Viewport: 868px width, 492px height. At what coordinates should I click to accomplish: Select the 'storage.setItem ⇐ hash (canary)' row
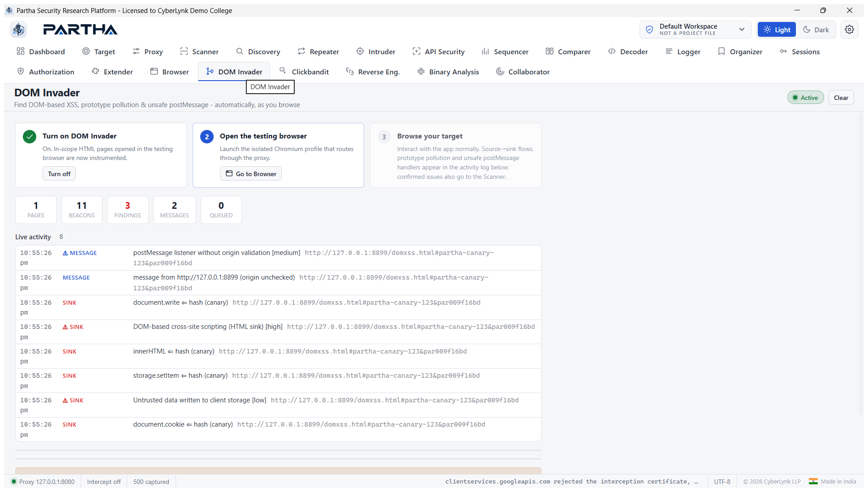[278, 380]
